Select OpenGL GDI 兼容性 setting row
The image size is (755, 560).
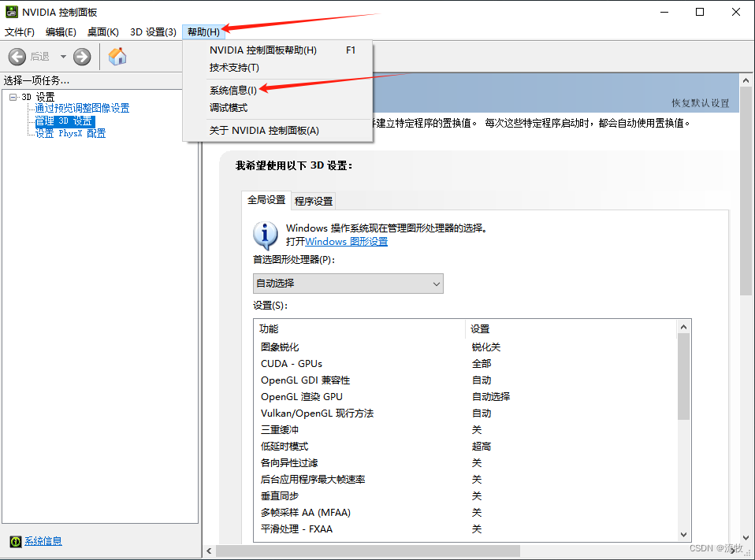click(465, 380)
